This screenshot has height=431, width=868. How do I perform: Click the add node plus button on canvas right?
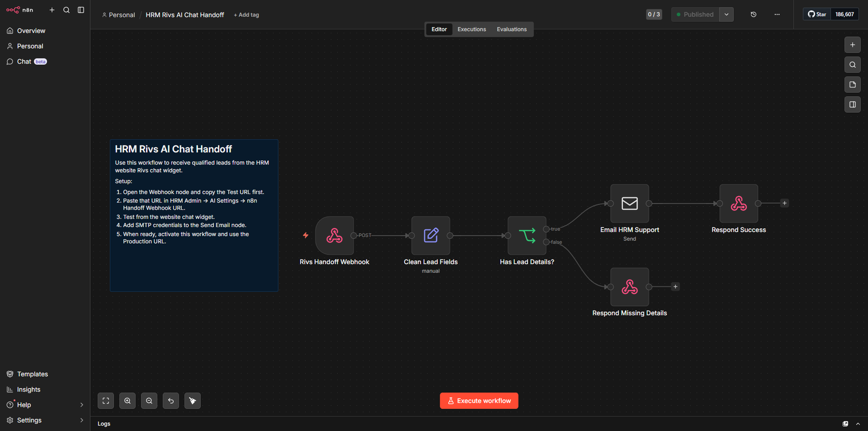(852, 45)
